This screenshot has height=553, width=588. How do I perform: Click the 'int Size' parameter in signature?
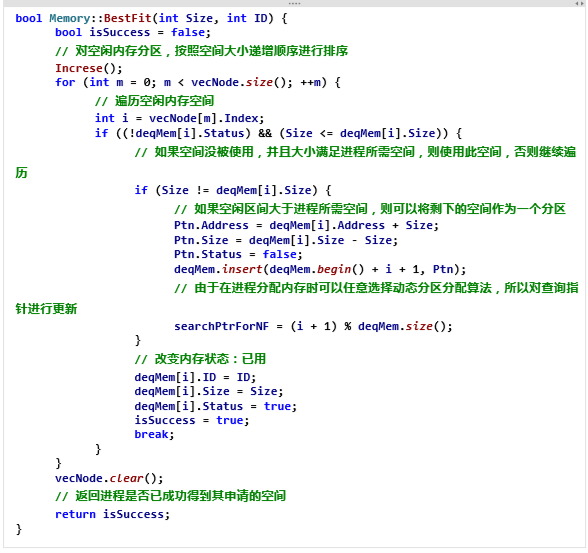click(186, 18)
